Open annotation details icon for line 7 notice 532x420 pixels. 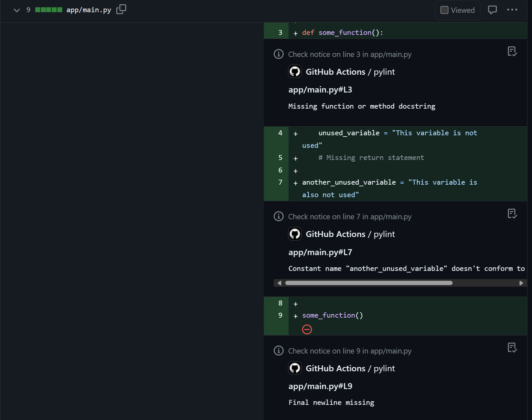(x=512, y=214)
